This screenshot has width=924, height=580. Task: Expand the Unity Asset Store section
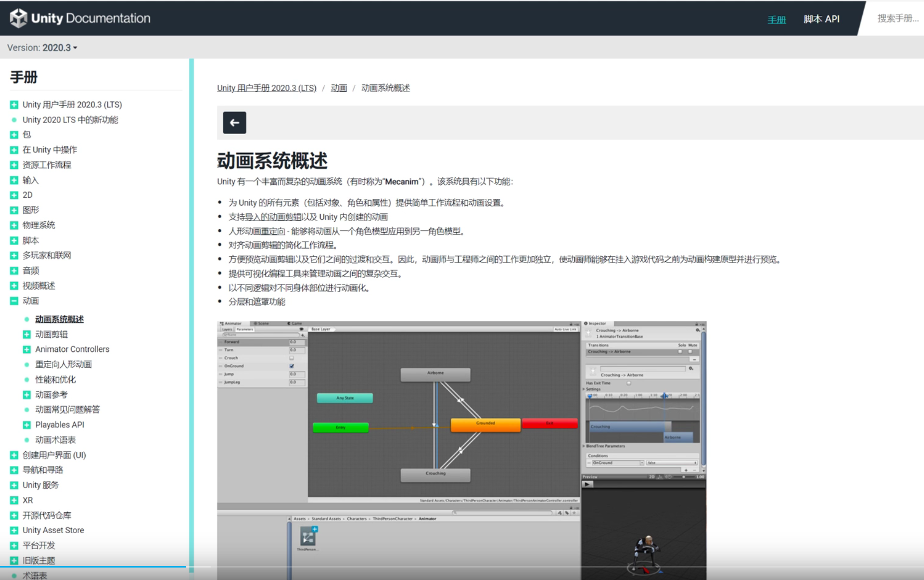click(14, 530)
